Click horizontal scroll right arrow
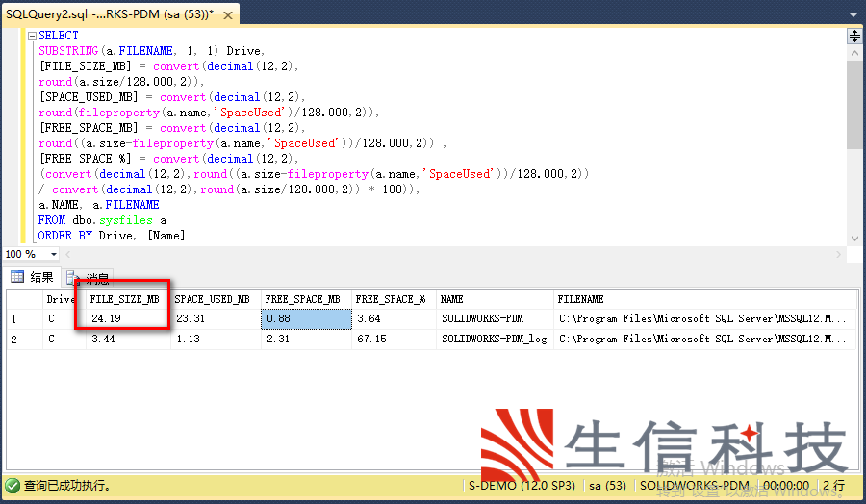This screenshot has height=504, width=866. (x=838, y=255)
